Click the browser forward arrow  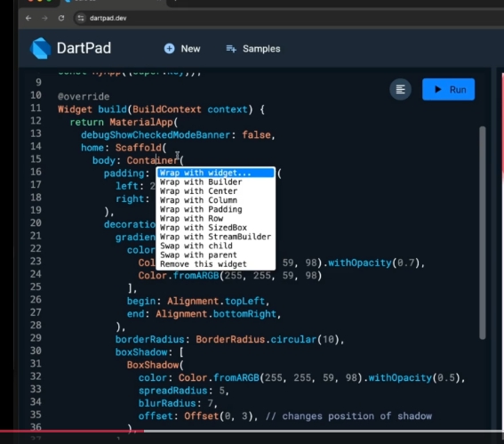tap(44, 18)
